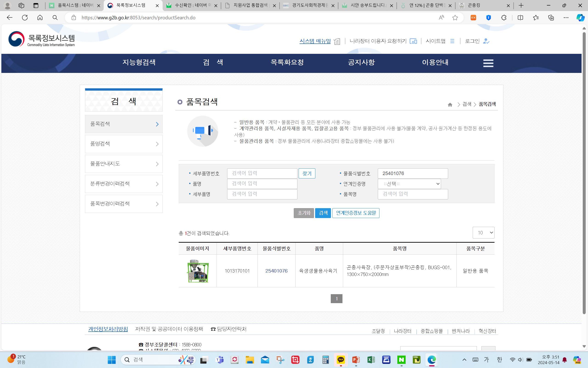Toggle split screen icon in toolbar
The height and width of the screenshot is (368, 588).
click(x=520, y=17)
